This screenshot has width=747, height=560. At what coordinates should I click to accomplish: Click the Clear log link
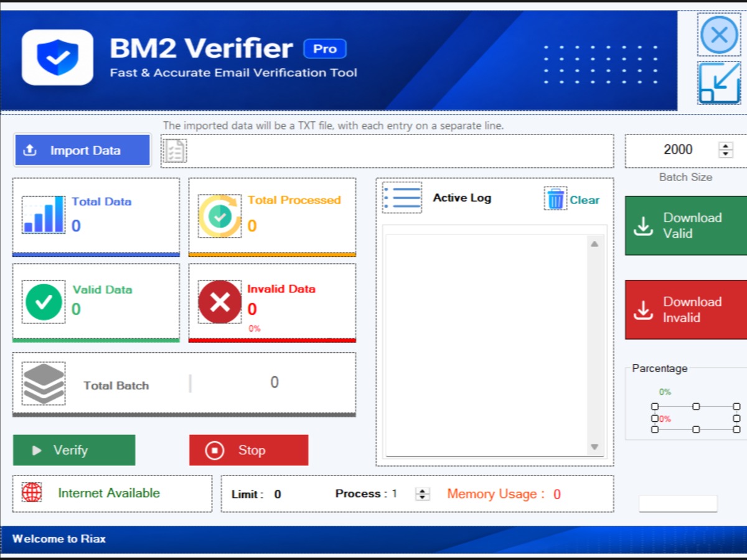[x=585, y=200]
